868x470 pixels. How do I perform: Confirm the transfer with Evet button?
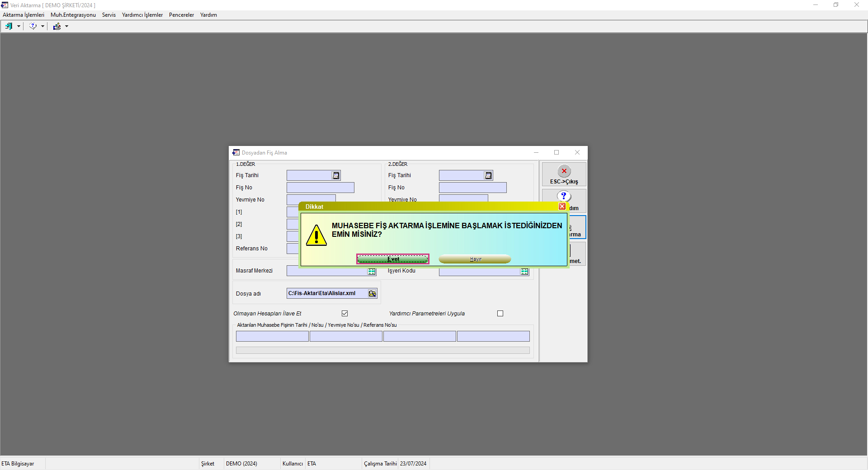(x=392, y=259)
